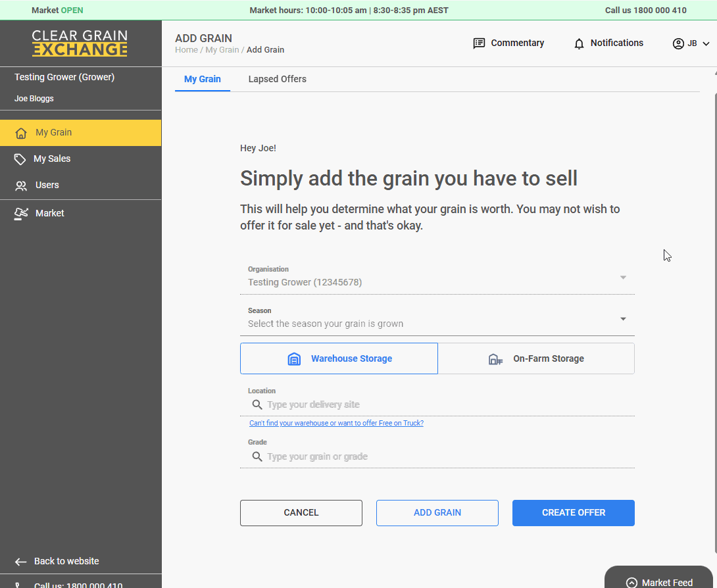Click the JB user account icon
Viewport: 717px width, 588px height.
[x=678, y=43]
